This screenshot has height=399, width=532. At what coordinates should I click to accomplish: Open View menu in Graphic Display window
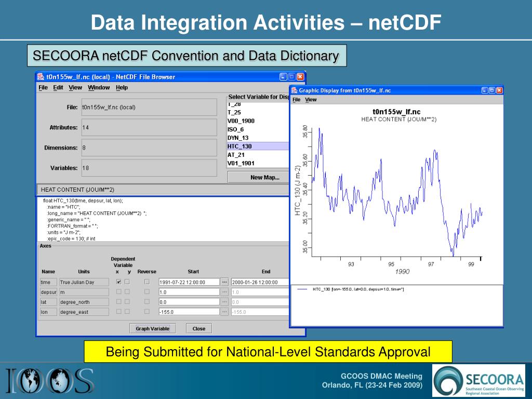coord(311,100)
